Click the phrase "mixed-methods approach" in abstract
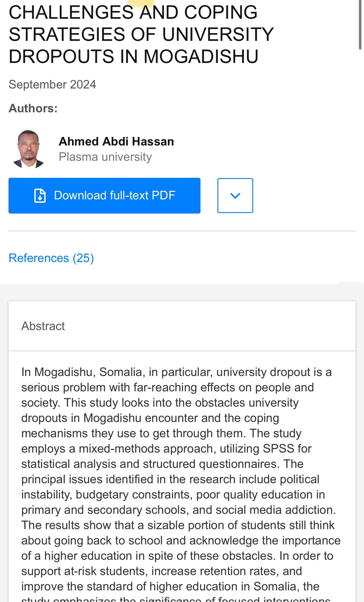Viewport: 364px width, 602px height. pyautogui.click(x=148, y=449)
